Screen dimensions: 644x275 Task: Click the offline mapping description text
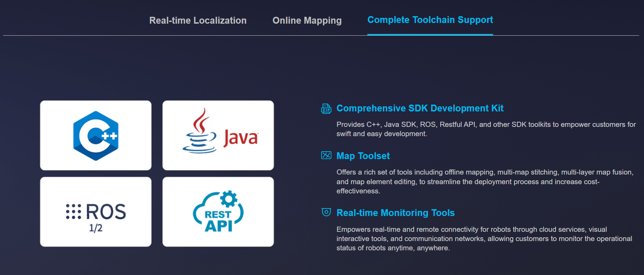coord(484,181)
